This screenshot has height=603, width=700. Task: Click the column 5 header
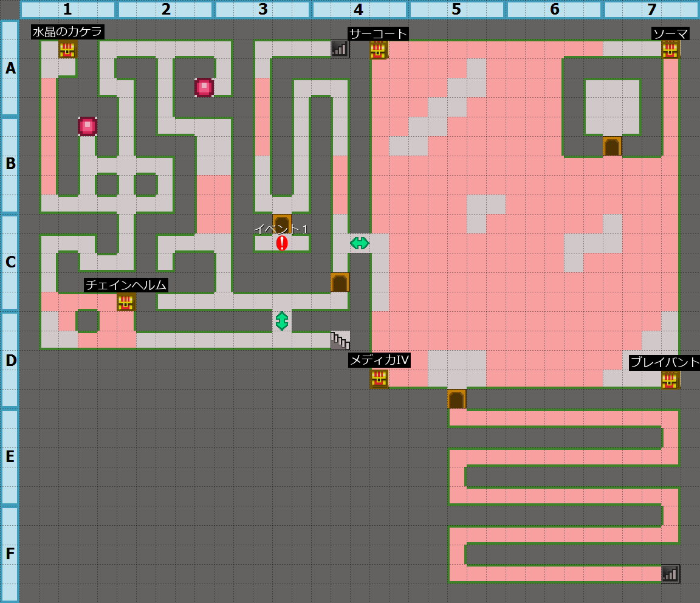pos(456,9)
